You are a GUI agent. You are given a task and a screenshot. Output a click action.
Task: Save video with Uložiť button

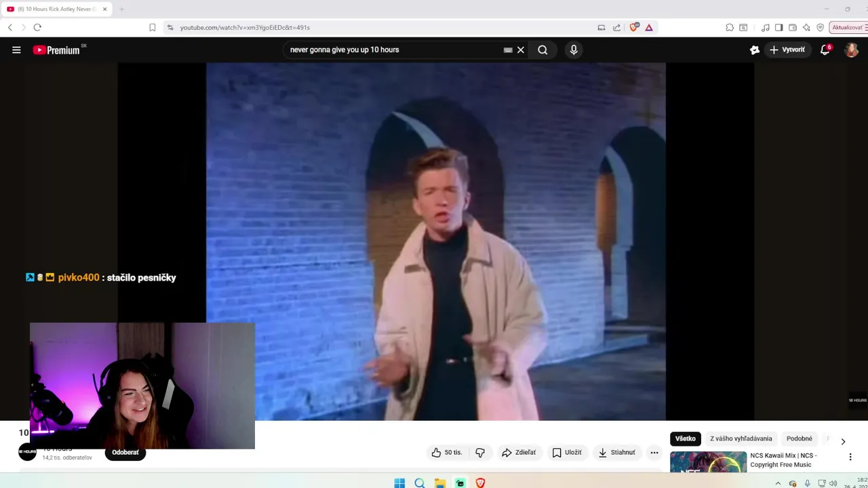tap(567, 452)
